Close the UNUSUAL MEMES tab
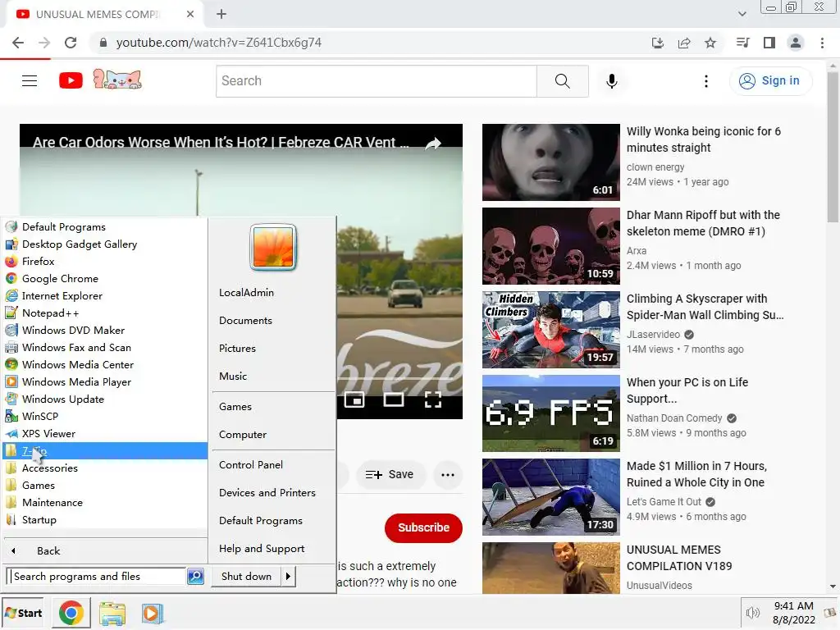Image resolution: width=840 pixels, height=630 pixels. point(190,15)
